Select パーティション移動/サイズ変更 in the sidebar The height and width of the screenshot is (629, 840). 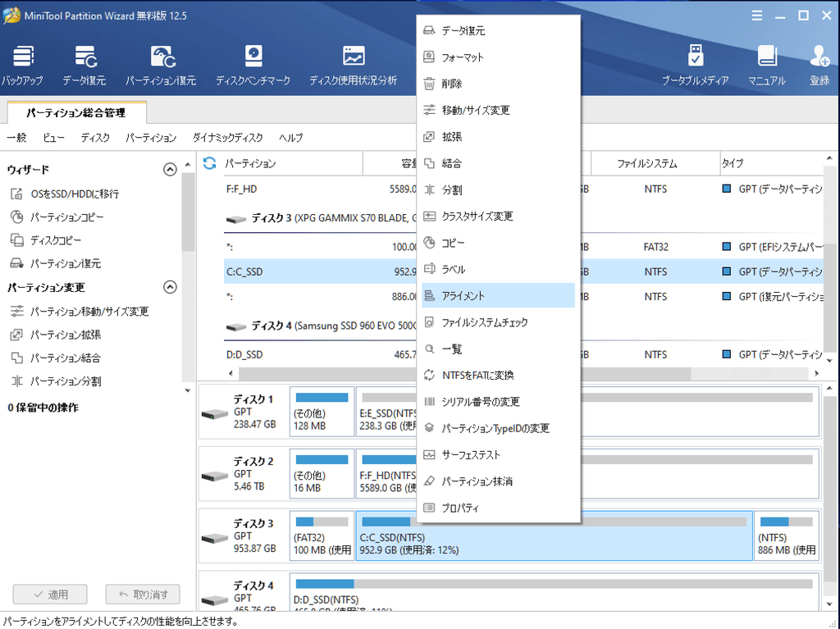point(80,312)
